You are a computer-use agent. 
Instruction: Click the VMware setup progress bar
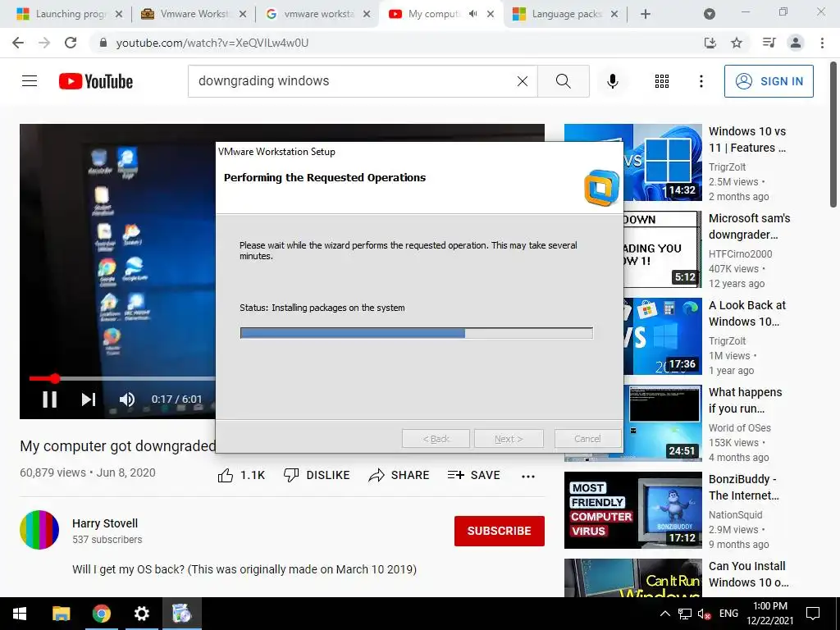pyautogui.click(x=416, y=333)
